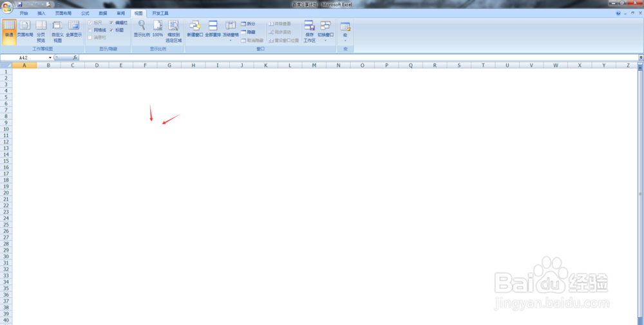Screen dimensions: 644x325
Task: Expand the 切换窗口 dropdown arrow
Action: pyautogui.click(x=325, y=41)
